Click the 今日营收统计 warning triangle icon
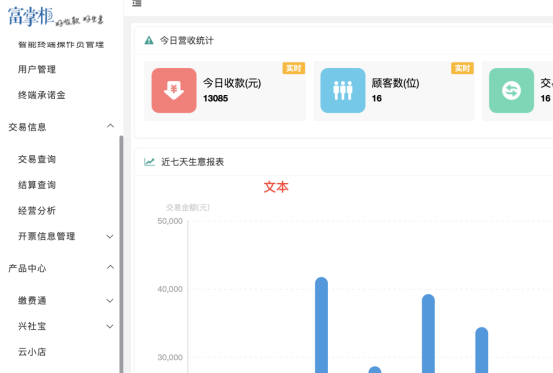The image size is (553, 373). coord(149,41)
